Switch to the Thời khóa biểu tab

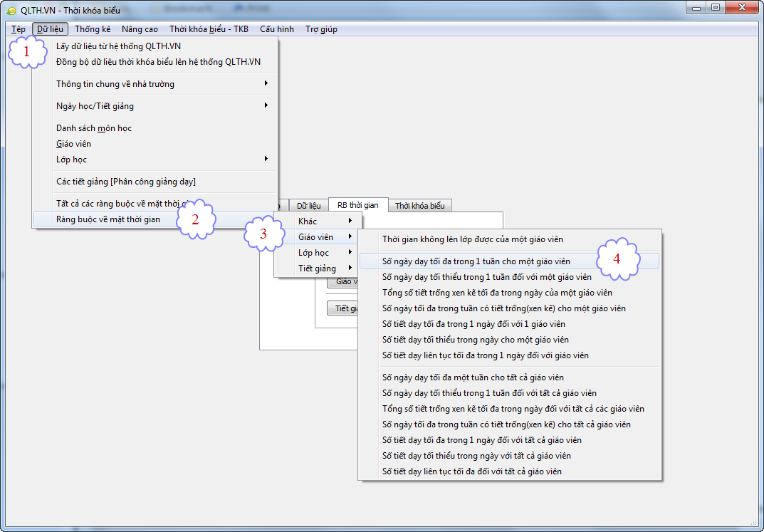tap(420, 206)
